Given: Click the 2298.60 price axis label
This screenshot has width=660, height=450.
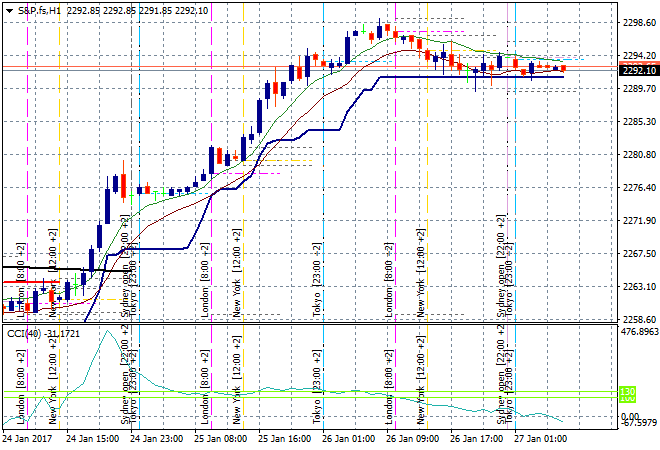Looking at the screenshot, I should click(x=639, y=22).
